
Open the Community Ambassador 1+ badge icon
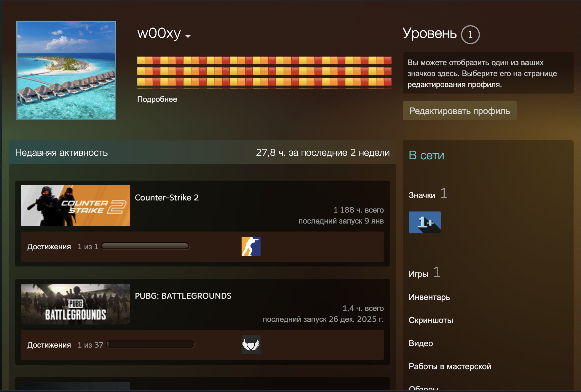[x=424, y=222]
